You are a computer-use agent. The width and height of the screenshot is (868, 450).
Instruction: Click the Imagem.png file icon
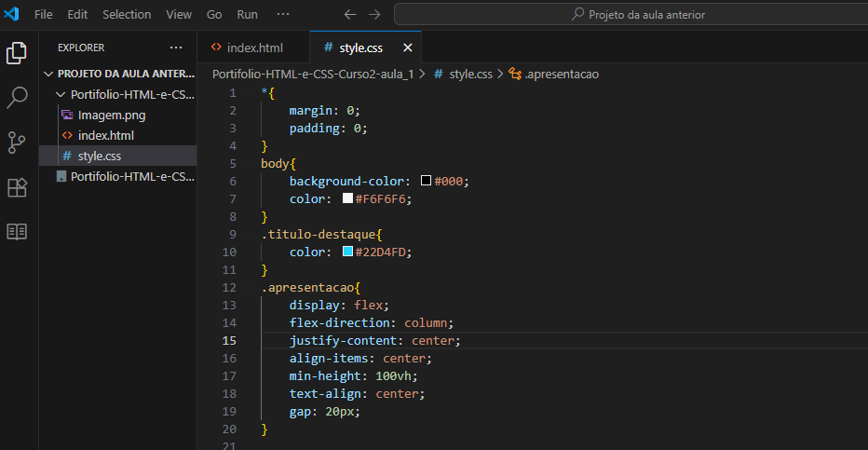pyautogui.click(x=68, y=116)
